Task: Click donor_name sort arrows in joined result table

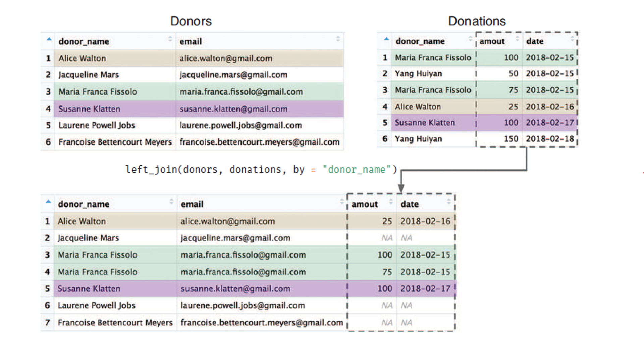Action: click(x=171, y=201)
